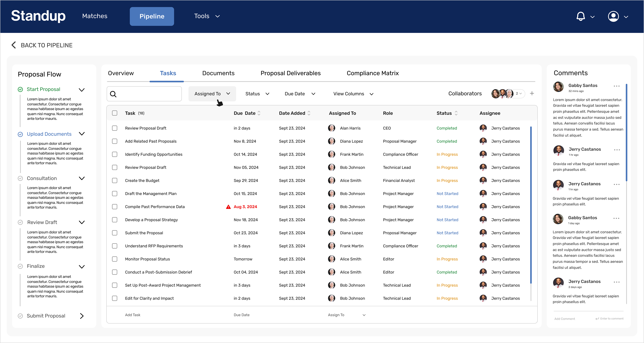The image size is (644, 343).
Task: Check the select-all Task header checkbox
Action: tap(115, 113)
